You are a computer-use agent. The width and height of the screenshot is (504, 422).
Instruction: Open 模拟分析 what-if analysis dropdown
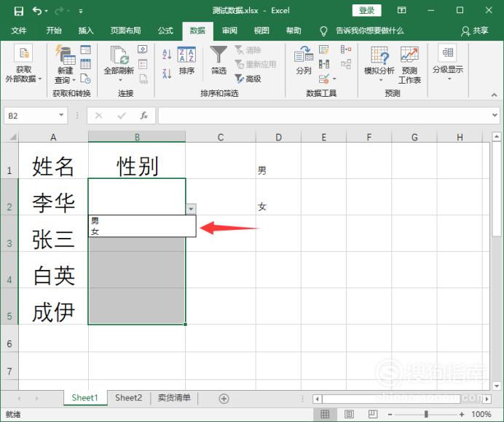click(379, 64)
